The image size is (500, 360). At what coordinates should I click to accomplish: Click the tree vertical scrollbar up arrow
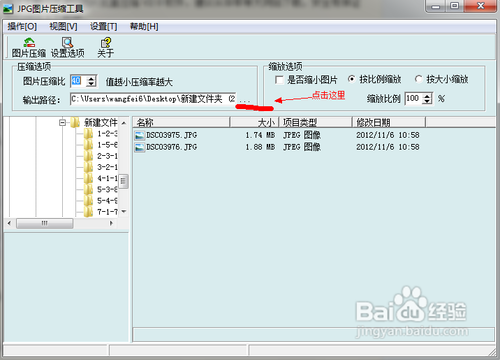pyautogui.click(x=124, y=123)
